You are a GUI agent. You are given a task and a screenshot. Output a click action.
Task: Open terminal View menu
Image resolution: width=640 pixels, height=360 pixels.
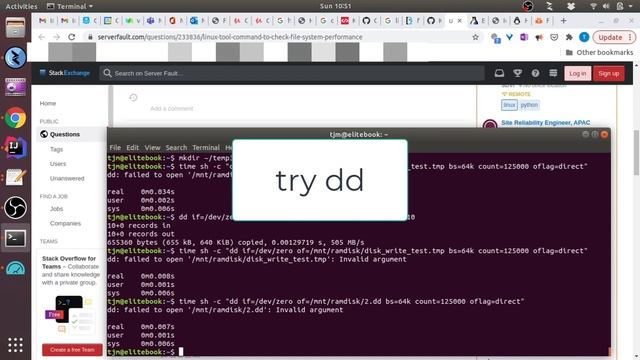tap(152, 147)
